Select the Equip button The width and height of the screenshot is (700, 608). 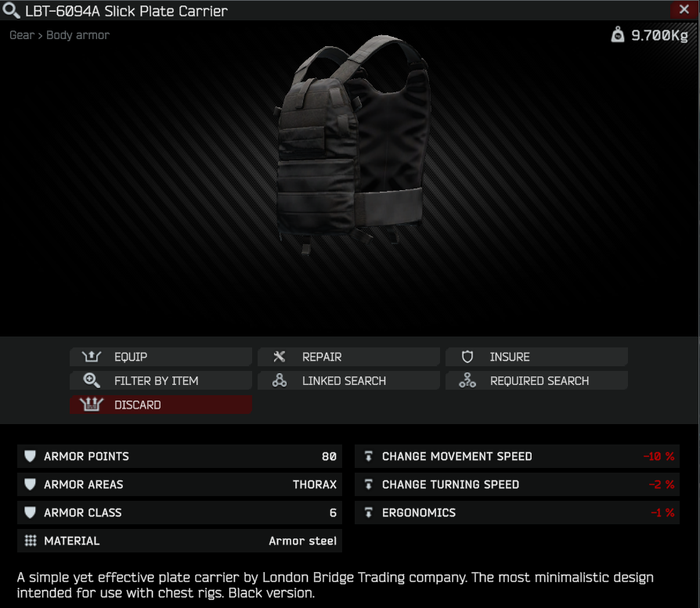click(x=161, y=357)
